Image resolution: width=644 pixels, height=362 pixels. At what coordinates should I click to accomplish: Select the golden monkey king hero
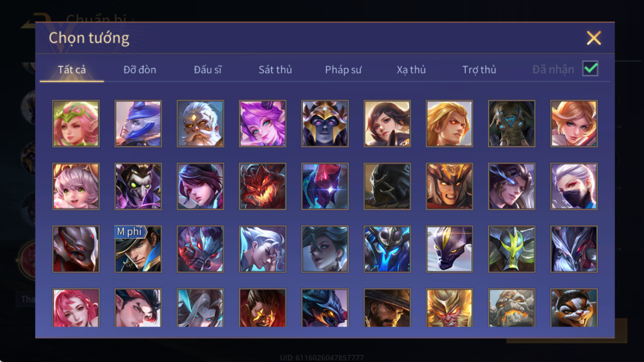(x=450, y=308)
